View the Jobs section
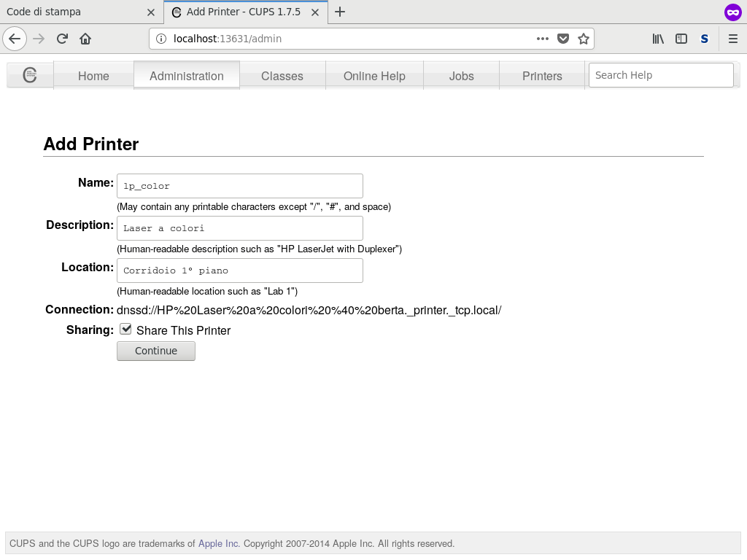 [x=461, y=76]
